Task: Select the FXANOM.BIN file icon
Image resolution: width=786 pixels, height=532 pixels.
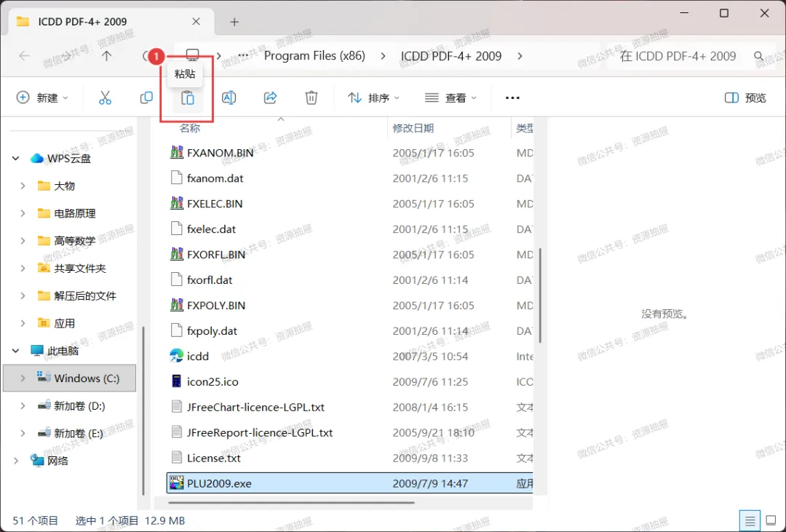Action: pos(176,152)
